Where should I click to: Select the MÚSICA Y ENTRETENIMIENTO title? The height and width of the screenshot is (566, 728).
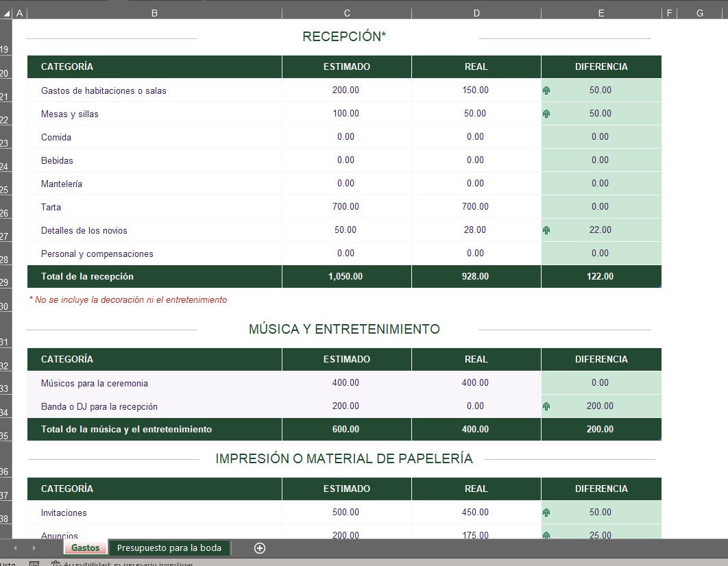[344, 329]
